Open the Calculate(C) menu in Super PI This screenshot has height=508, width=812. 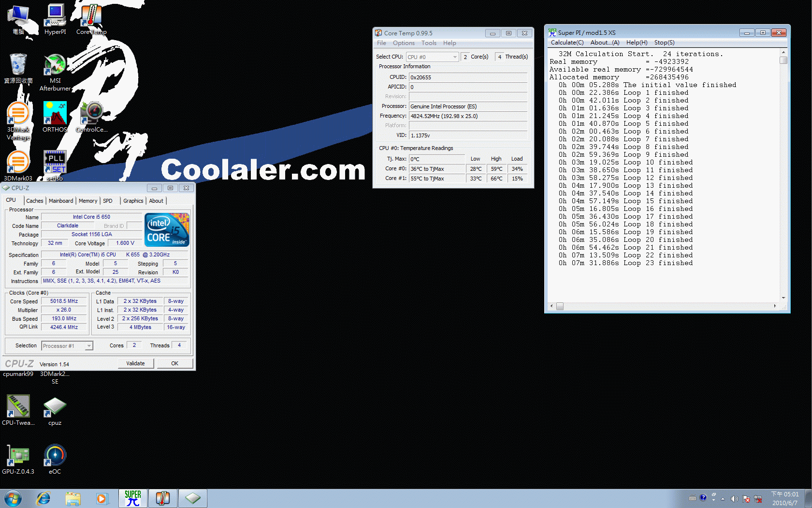[x=567, y=43]
